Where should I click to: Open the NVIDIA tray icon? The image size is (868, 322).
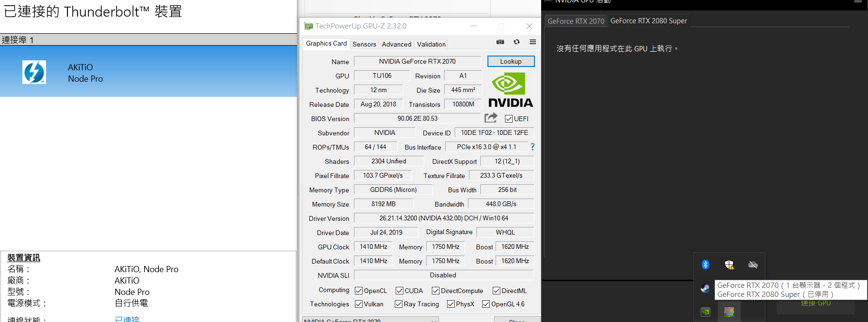coord(706,312)
